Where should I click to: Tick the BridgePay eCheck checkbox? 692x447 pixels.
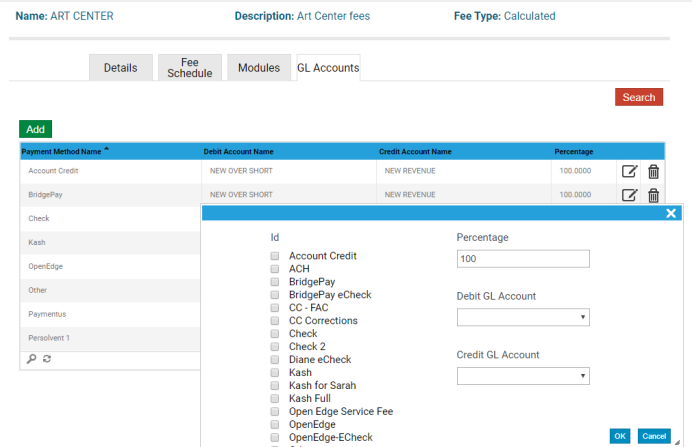pyautogui.click(x=274, y=295)
